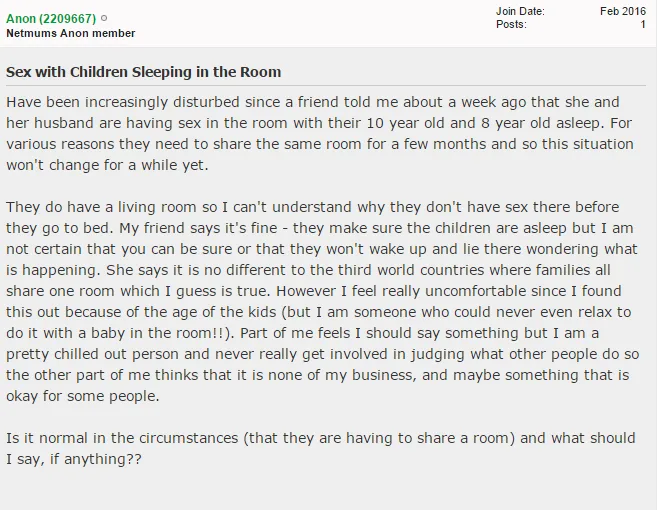The image size is (657, 510).
Task: Click the words 'won't change for a while yet'
Action: point(105,165)
